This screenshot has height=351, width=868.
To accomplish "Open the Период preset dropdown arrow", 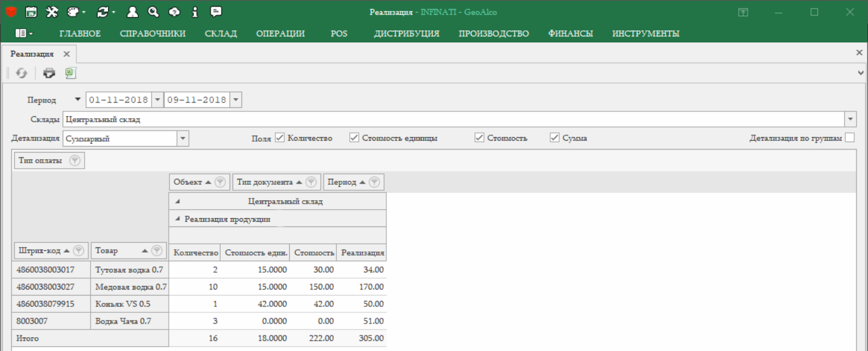I will (x=77, y=100).
